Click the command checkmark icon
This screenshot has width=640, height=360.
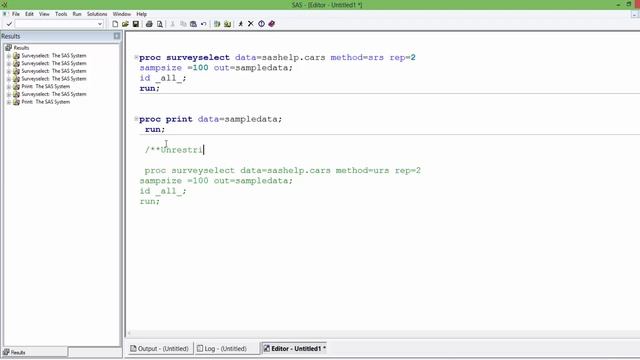click(9, 24)
